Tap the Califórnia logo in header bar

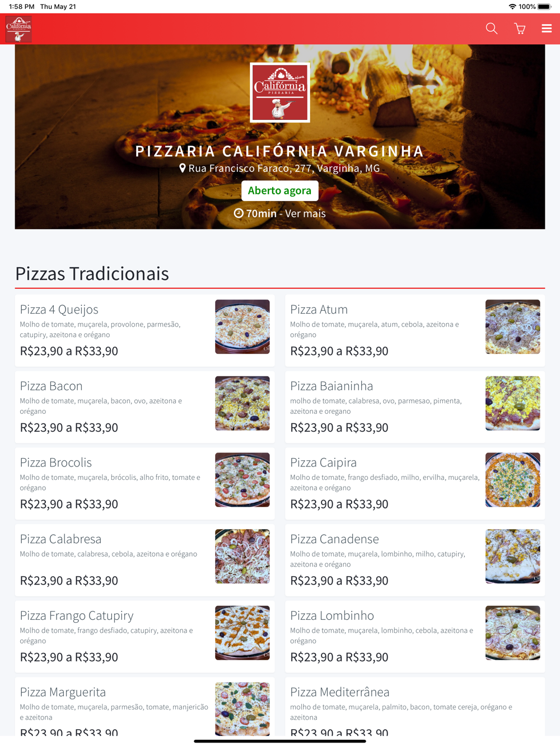(18, 29)
